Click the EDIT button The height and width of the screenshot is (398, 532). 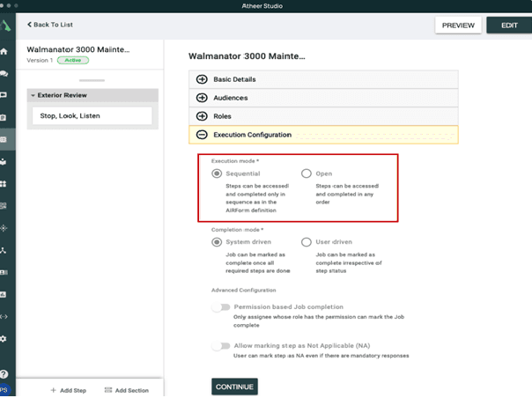click(509, 26)
